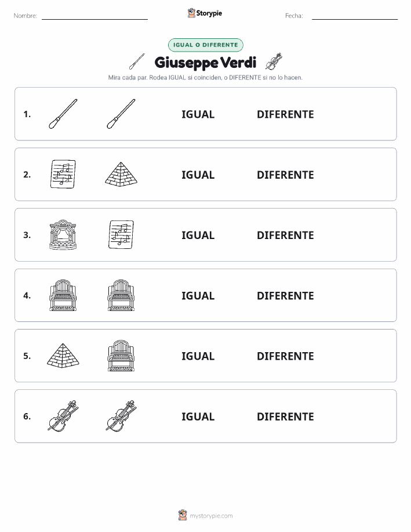Click the sheet music icon in row 3
The image size is (411, 532).
pos(121,234)
